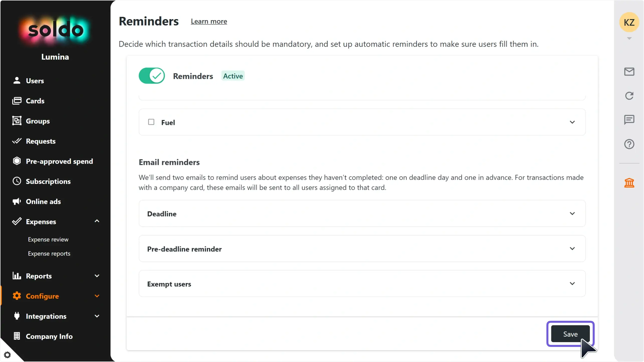The height and width of the screenshot is (362, 644).
Task: Click the Soldo logo
Action: pos(55,30)
